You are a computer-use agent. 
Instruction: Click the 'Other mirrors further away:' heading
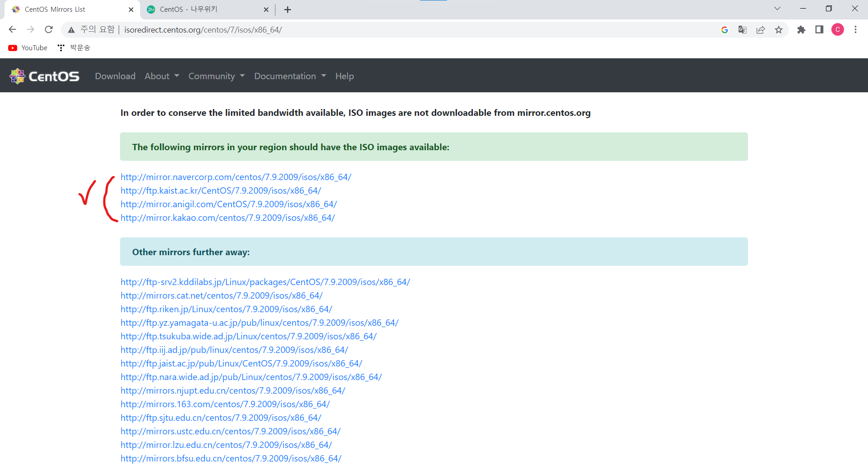(191, 252)
